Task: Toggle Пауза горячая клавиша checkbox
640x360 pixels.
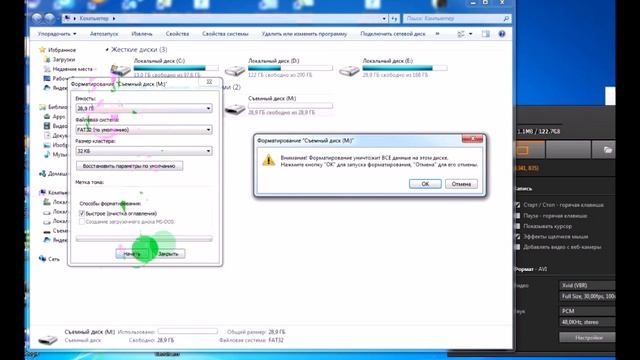Action: (518, 216)
